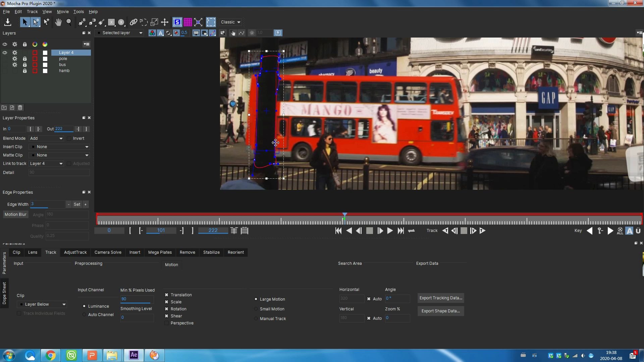Click the Export Tracking Data button
The width and height of the screenshot is (644, 362).
440,297
